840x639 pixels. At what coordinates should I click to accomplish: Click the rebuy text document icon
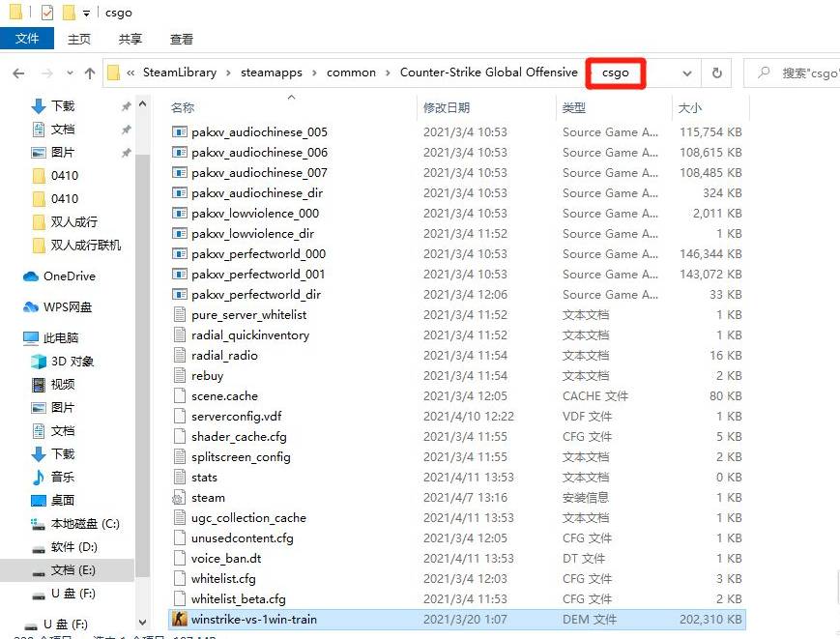[x=180, y=375]
